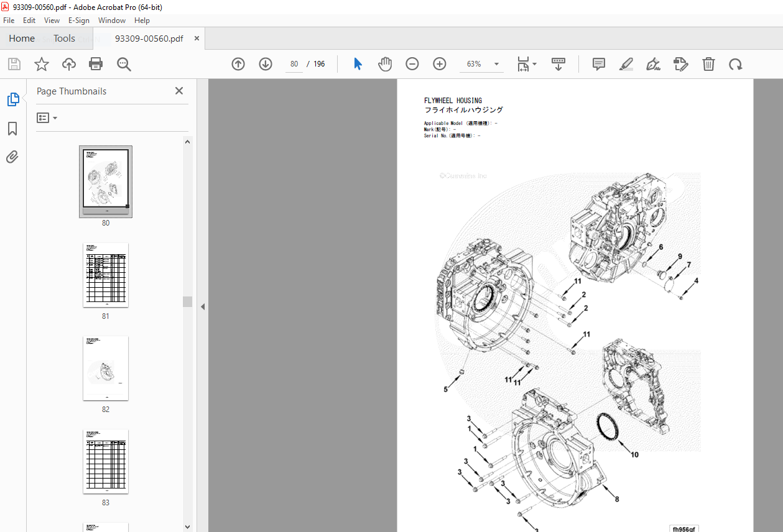Viewport: 783px width, 532px height.
Task: Switch to the Tools tab
Action: pos(64,39)
